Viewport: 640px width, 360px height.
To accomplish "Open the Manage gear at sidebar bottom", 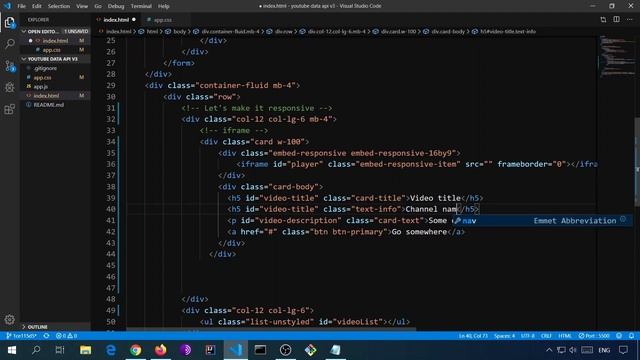I will pyautogui.click(x=9, y=319).
